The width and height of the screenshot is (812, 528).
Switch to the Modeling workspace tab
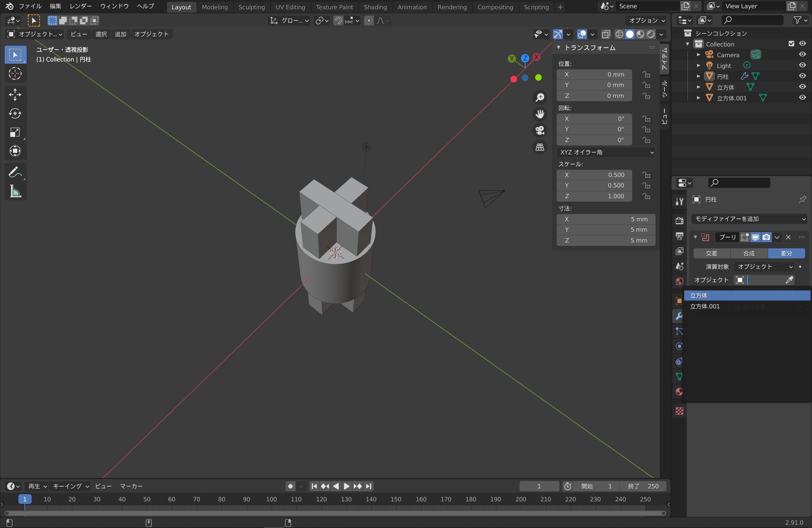[x=215, y=7]
